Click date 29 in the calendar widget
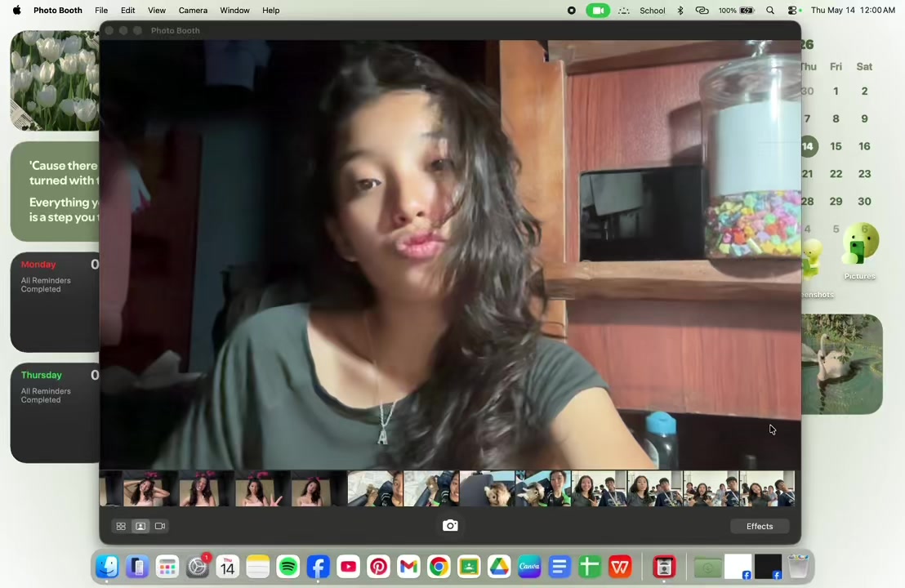The width and height of the screenshot is (905, 588). point(836,202)
